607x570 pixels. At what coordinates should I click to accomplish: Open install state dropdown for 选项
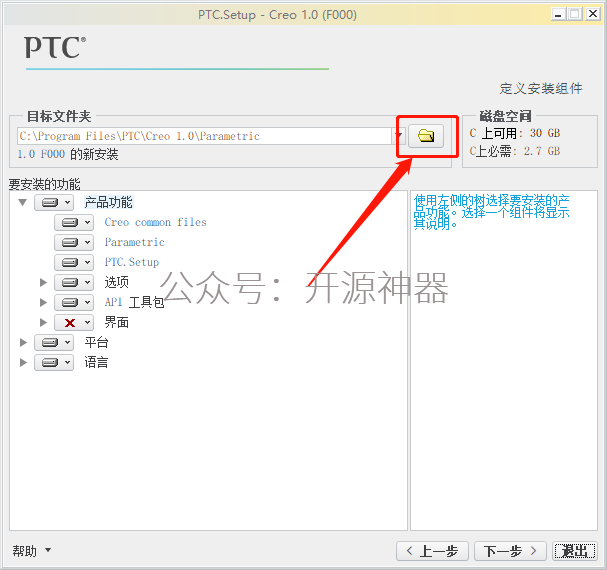pos(74,282)
